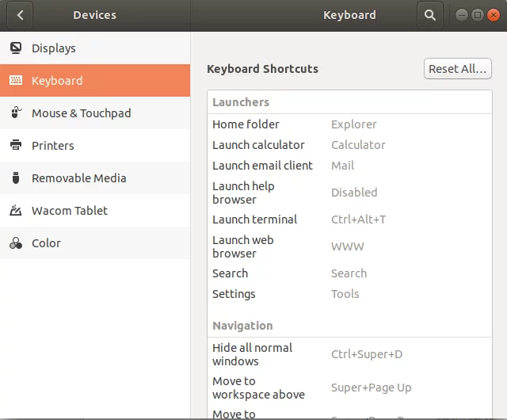Click the Keyboard Shortcuts heading
The width and height of the screenshot is (507, 420).
click(x=262, y=69)
